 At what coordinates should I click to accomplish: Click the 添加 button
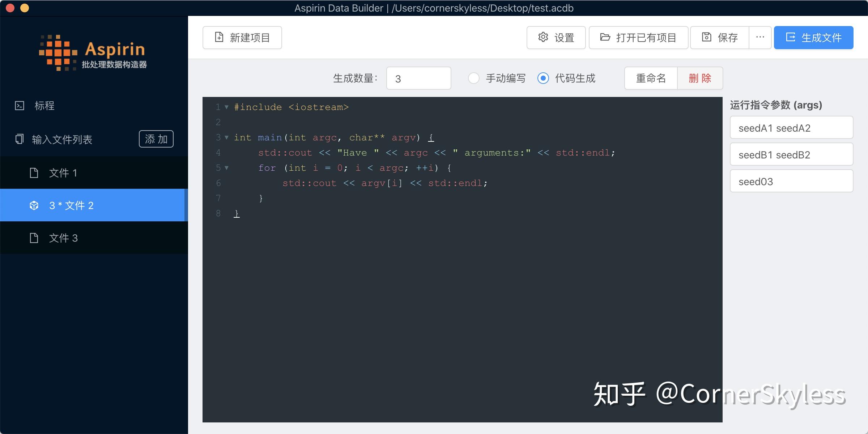pyautogui.click(x=156, y=139)
